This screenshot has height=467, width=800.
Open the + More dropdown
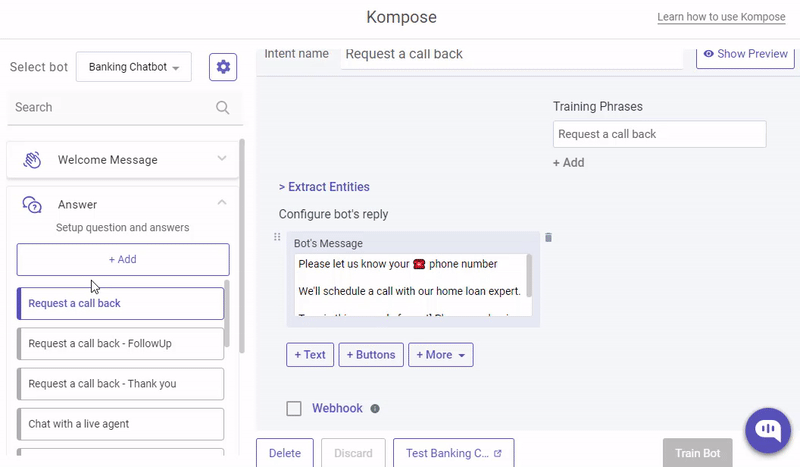tap(441, 355)
